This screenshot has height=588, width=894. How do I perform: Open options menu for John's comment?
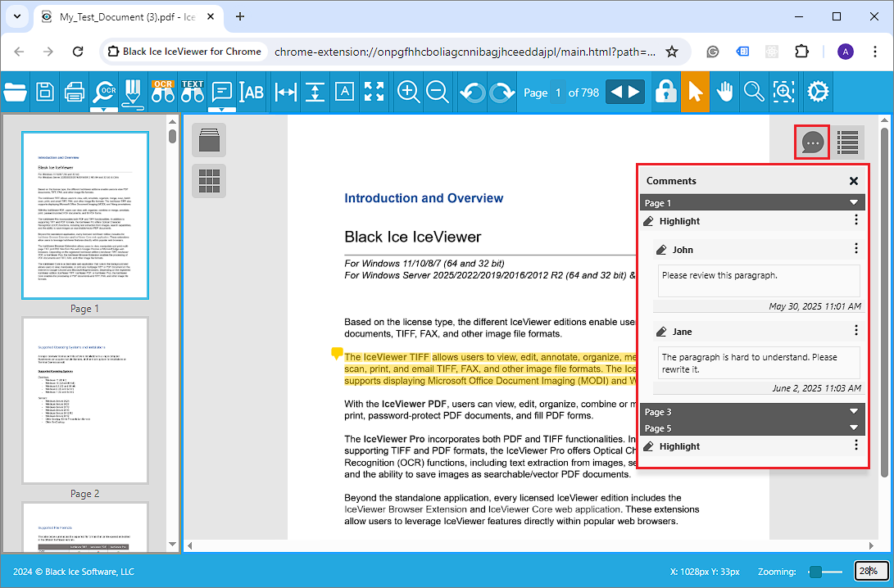(855, 248)
